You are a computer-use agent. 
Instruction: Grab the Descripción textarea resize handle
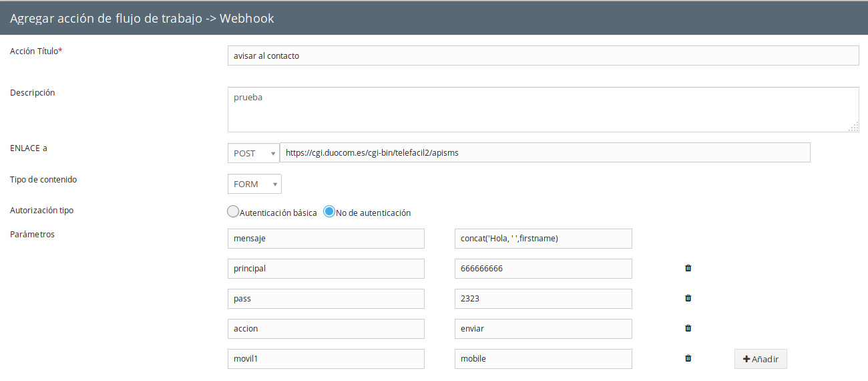click(x=854, y=127)
